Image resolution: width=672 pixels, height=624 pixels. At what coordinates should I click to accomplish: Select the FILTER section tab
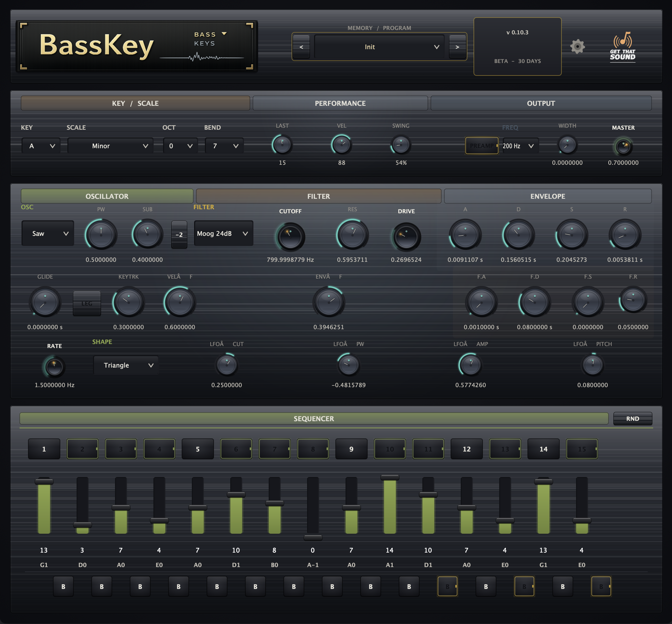point(318,196)
